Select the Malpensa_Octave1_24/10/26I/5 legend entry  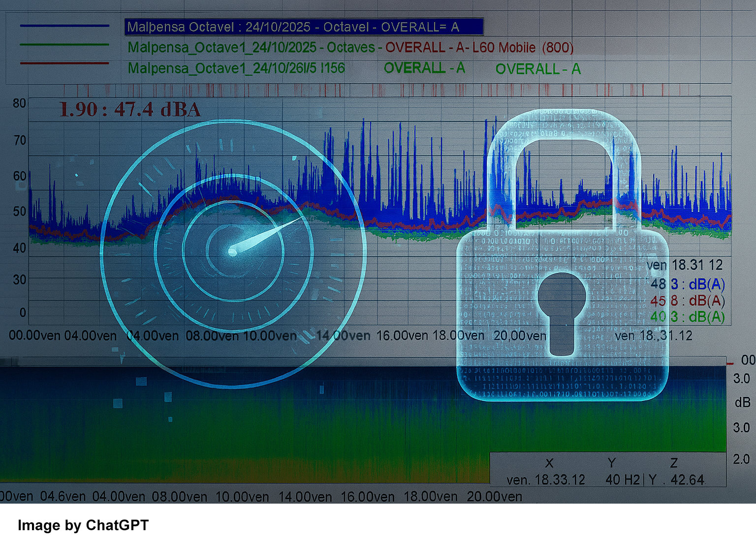(236, 68)
